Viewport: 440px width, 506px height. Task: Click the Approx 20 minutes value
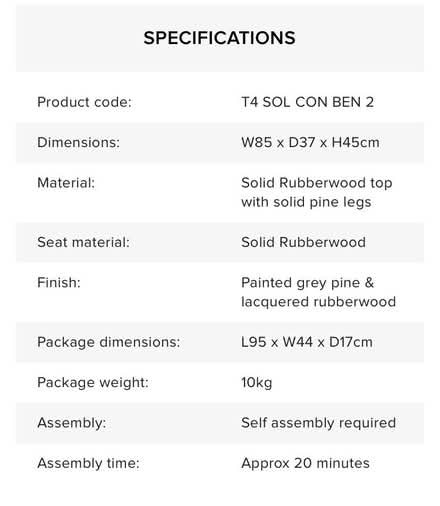305,463
